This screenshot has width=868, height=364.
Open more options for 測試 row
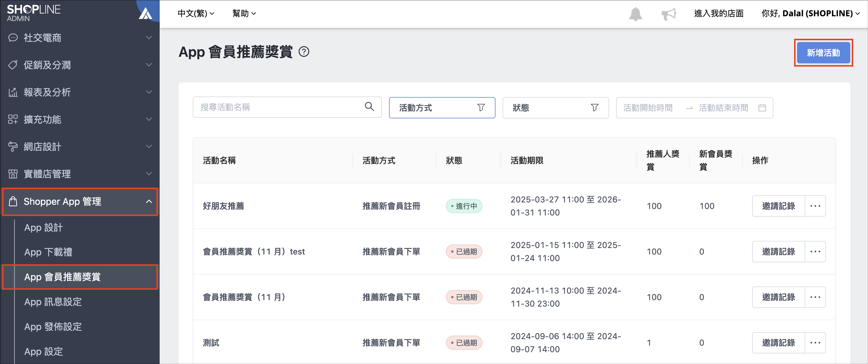pyautogui.click(x=815, y=342)
